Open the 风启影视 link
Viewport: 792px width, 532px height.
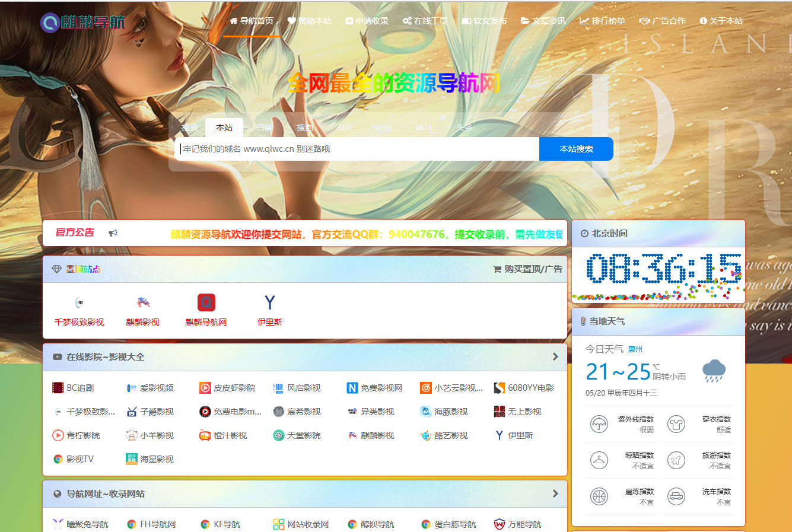[304, 388]
